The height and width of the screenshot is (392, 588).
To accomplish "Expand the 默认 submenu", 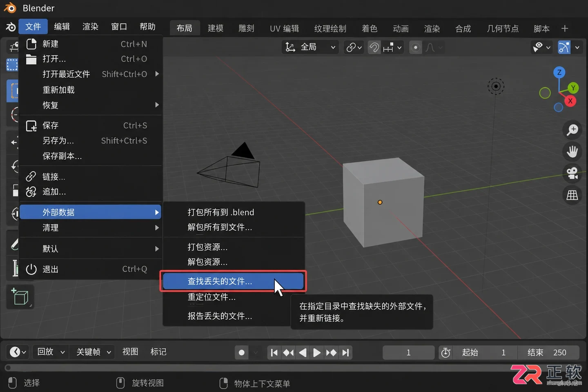I will coord(91,248).
